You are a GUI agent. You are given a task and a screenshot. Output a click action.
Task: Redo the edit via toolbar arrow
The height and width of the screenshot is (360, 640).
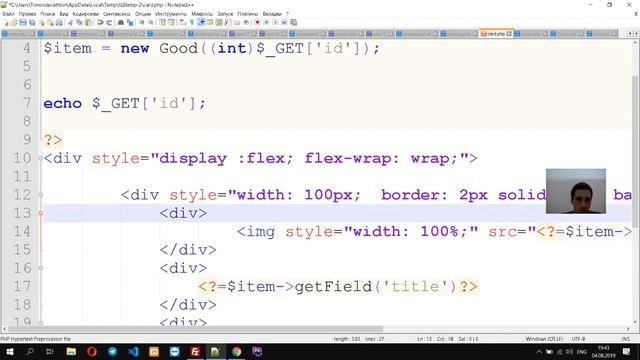pyautogui.click(x=109, y=23)
